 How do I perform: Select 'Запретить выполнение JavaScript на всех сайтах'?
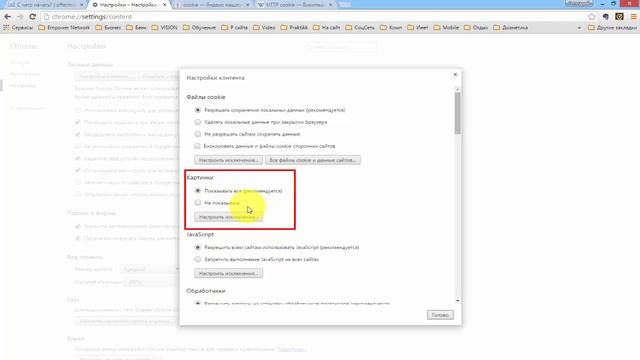pos(198,259)
